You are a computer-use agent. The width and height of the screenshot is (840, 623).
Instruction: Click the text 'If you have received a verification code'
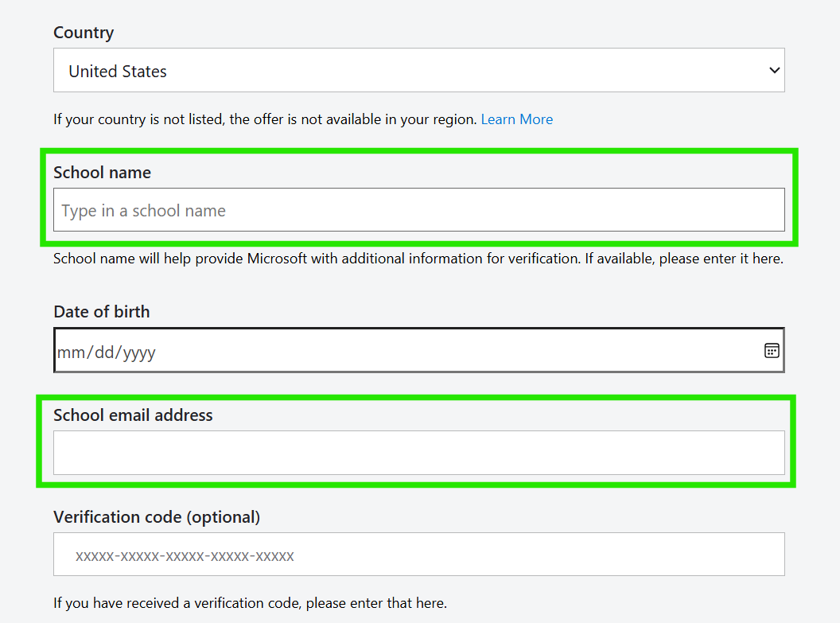pos(178,603)
